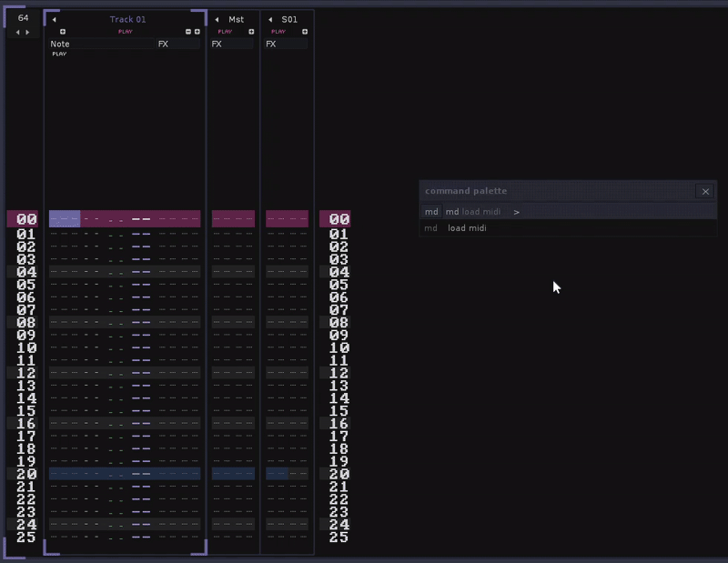Image resolution: width=728 pixels, height=563 pixels.
Task: Increase the pattern length with the right arrow
Action: pyautogui.click(x=28, y=32)
